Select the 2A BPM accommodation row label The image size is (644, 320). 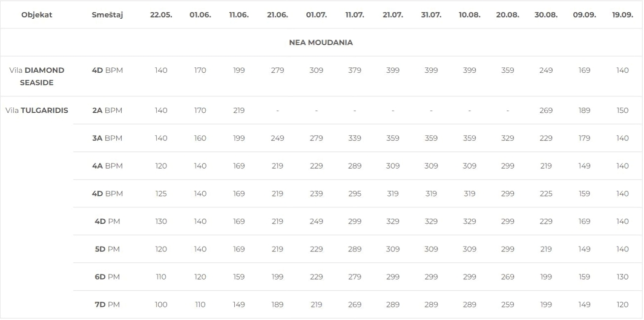(x=107, y=110)
